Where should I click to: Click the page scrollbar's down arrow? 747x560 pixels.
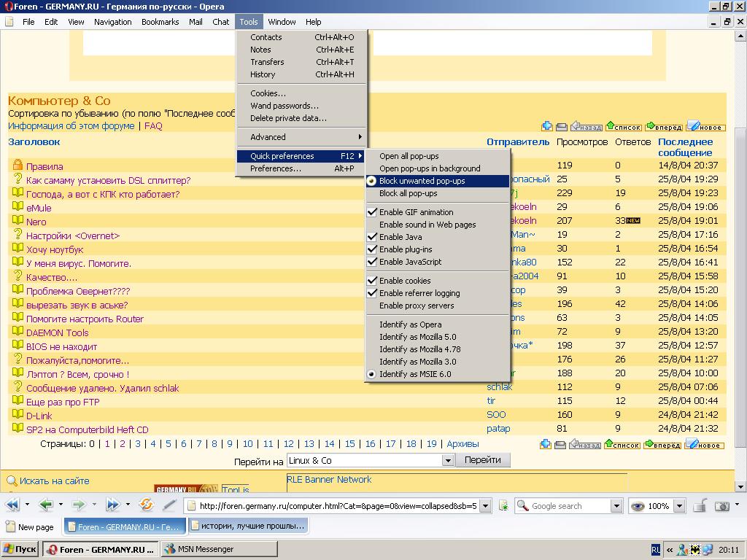pyautogui.click(x=741, y=486)
